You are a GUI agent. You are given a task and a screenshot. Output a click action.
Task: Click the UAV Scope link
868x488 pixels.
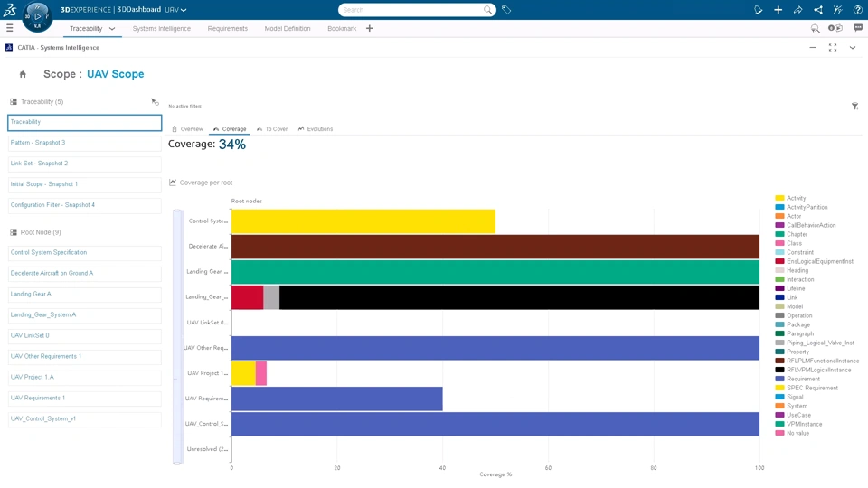click(115, 74)
